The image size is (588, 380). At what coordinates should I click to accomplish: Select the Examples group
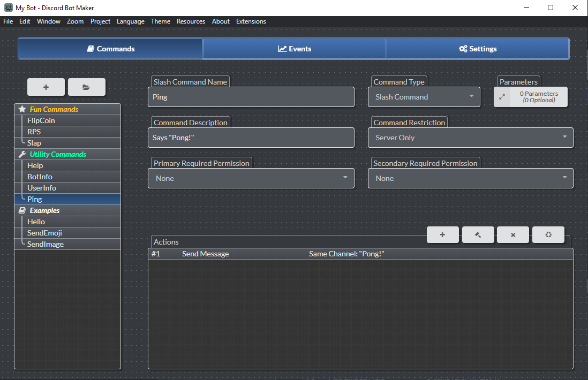tap(67, 210)
